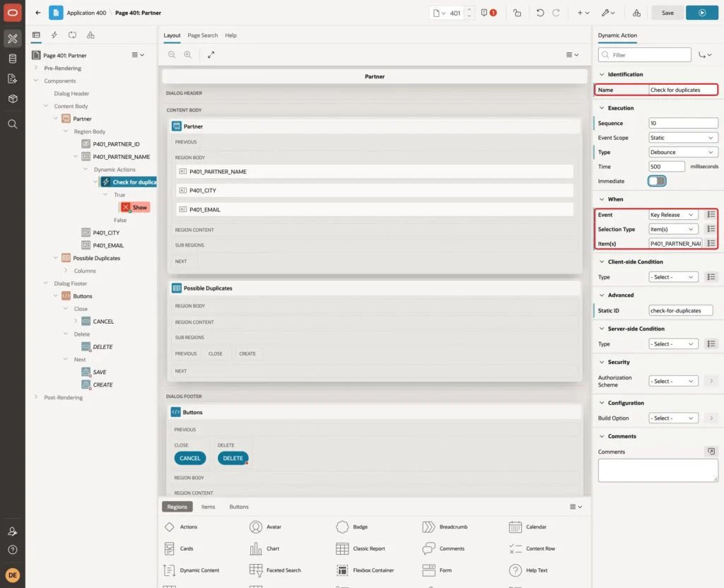Viewport: 724px width, 588px height.
Task: Open the DE user avatar menu
Action: point(13,575)
